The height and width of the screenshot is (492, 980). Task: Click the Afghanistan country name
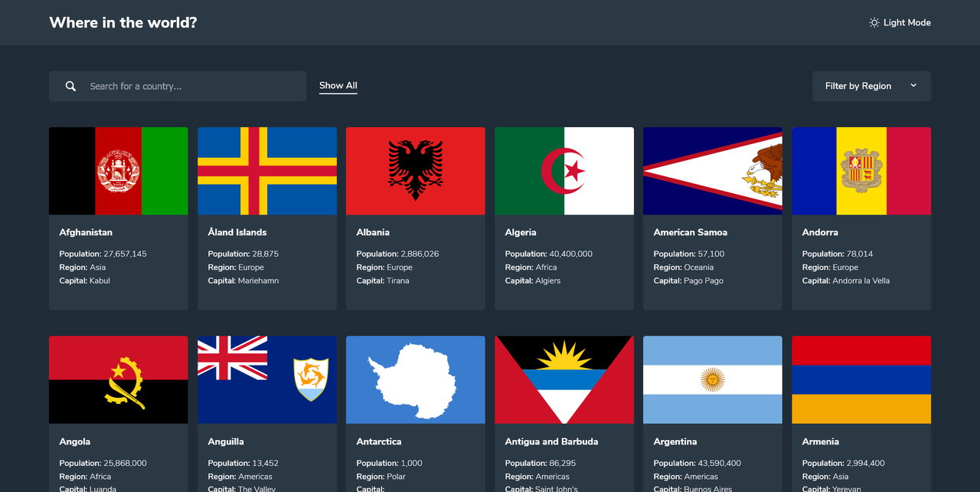tap(86, 232)
